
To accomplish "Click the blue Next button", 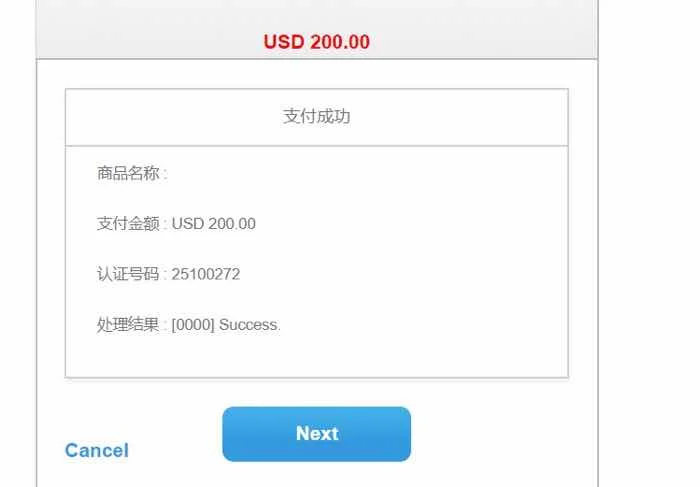I will click(317, 434).
